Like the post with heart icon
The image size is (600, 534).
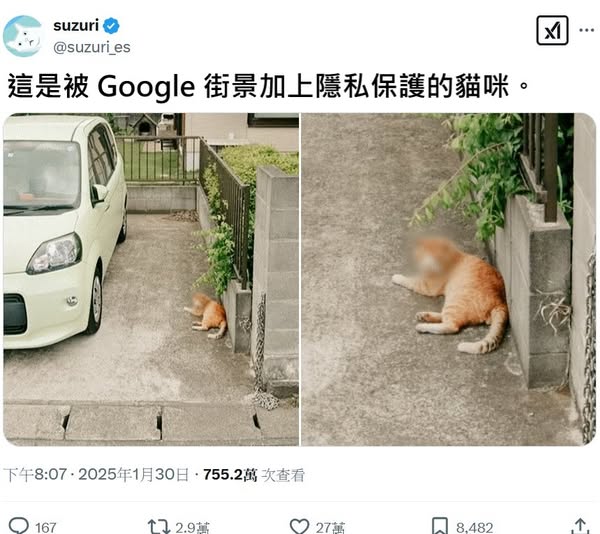(299, 526)
